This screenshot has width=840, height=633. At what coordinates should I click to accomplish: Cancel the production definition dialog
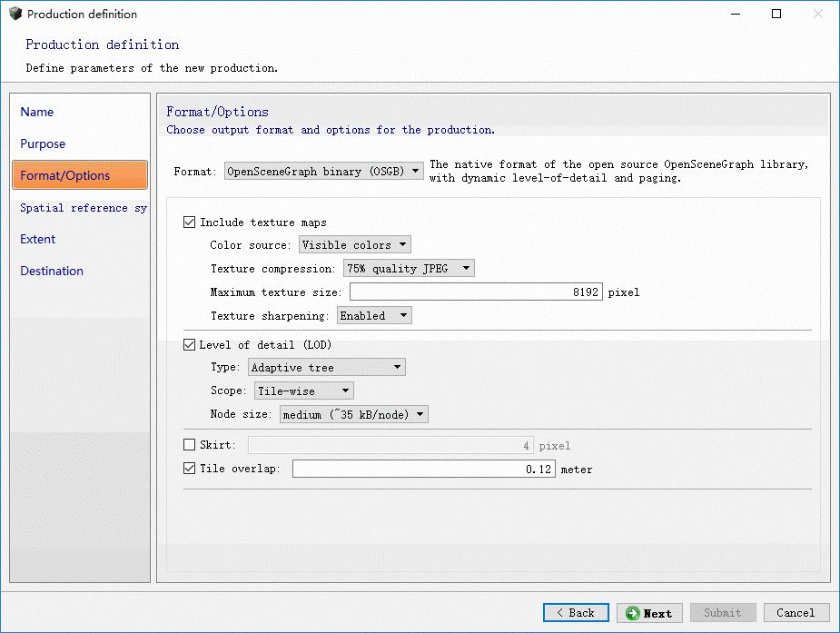(796, 613)
